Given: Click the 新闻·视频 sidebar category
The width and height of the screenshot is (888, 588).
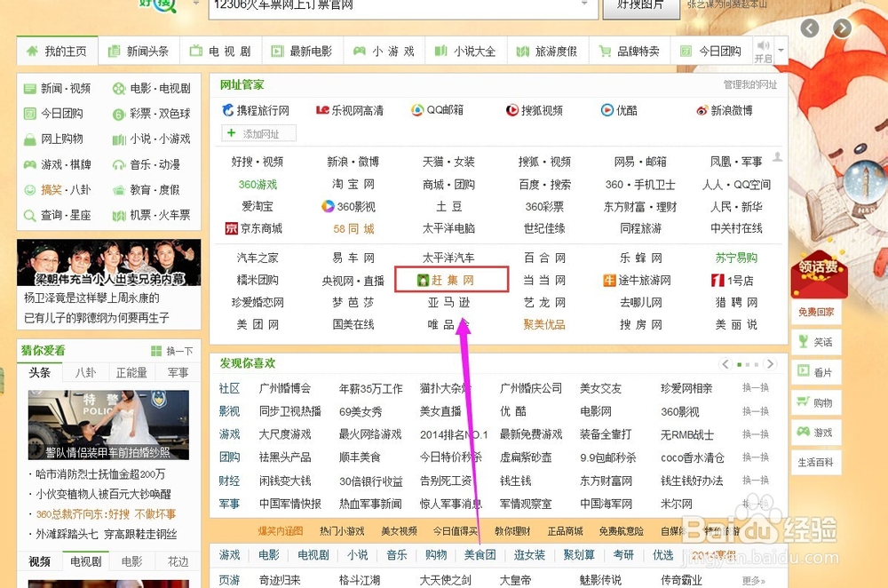Looking at the screenshot, I should click(57, 88).
